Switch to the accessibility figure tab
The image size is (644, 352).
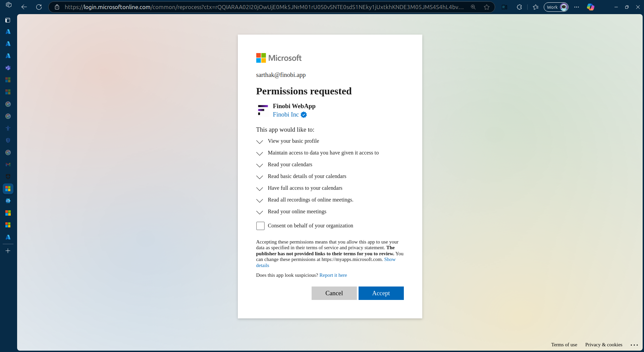click(8, 128)
